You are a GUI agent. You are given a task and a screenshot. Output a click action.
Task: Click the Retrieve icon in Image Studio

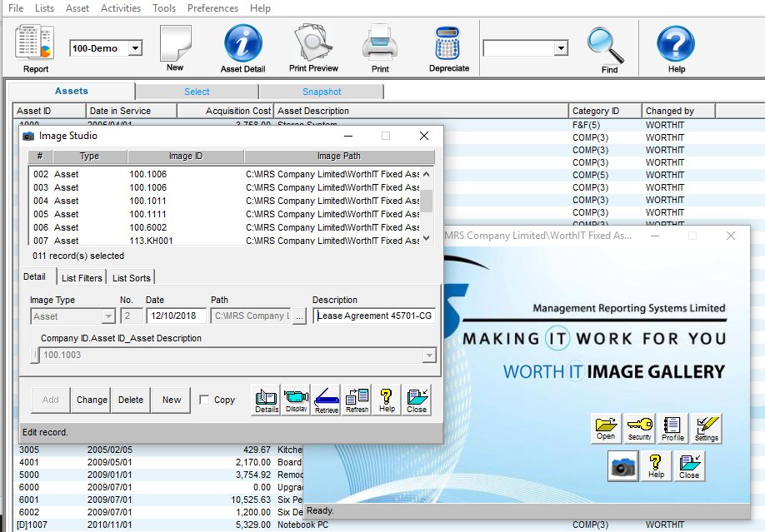tap(326, 400)
